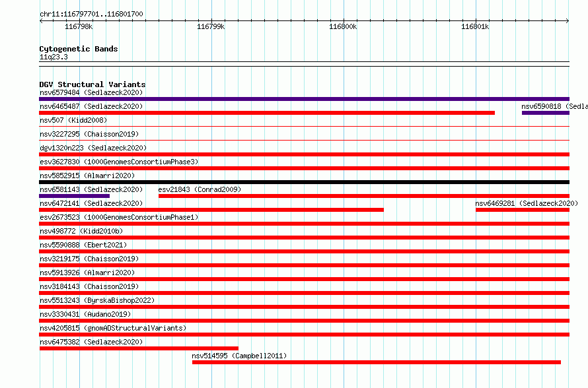Open nsv5913926 (Almarri2020) label
This screenshot has height=388, width=588.
pos(87,273)
